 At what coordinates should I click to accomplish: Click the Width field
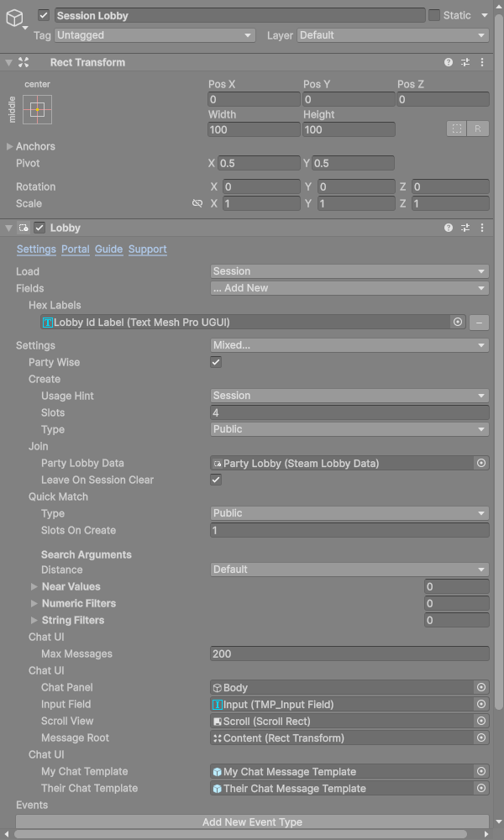[x=255, y=129]
